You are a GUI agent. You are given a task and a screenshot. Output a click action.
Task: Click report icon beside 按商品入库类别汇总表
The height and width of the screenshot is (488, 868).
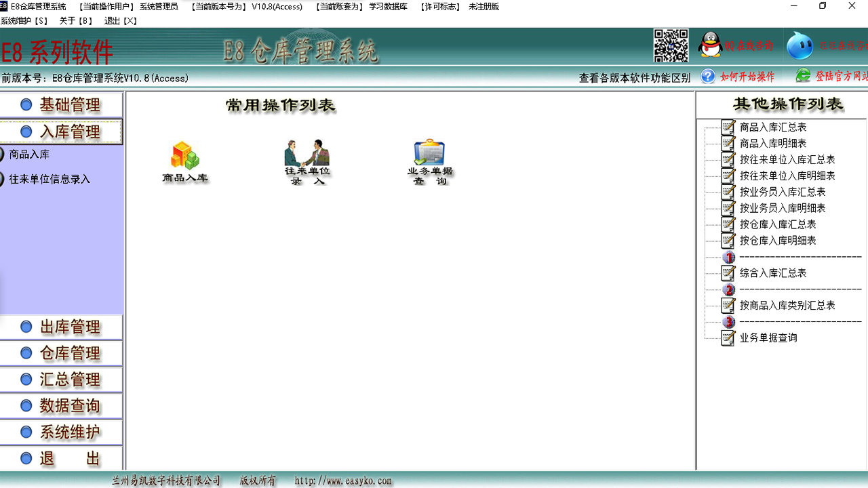click(728, 306)
